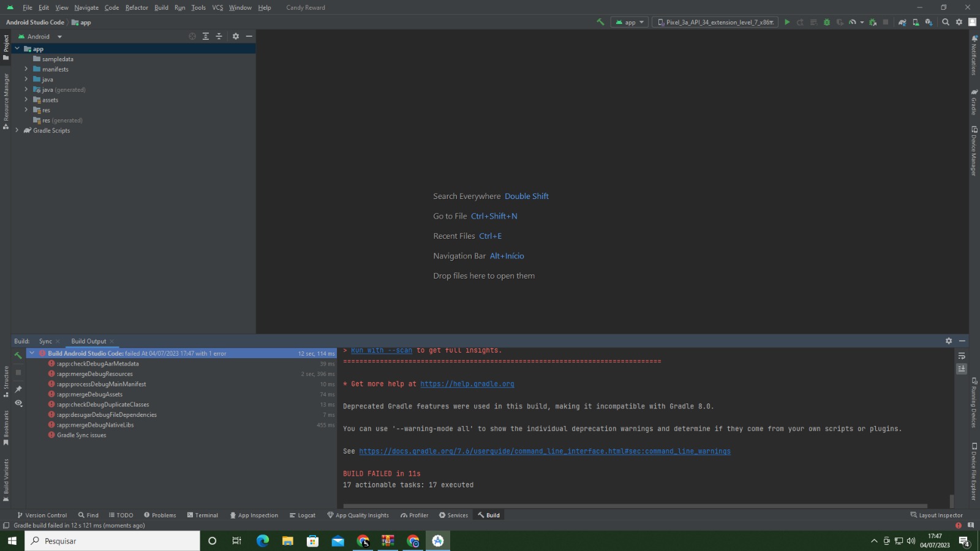Open the app run configuration dropdown
This screenshot has height=551, width=980.
(x=630, y=22)
